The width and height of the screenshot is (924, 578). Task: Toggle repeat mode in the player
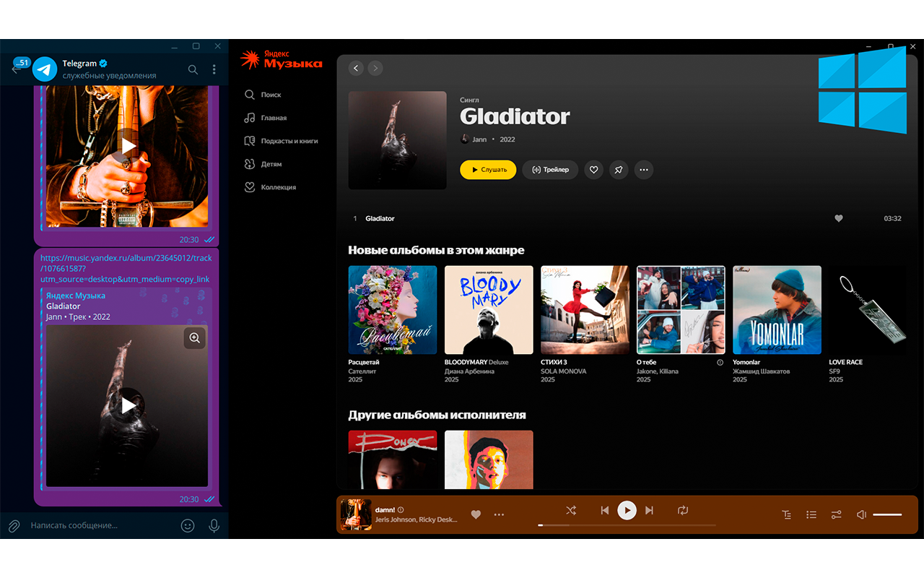click(683, 510)
